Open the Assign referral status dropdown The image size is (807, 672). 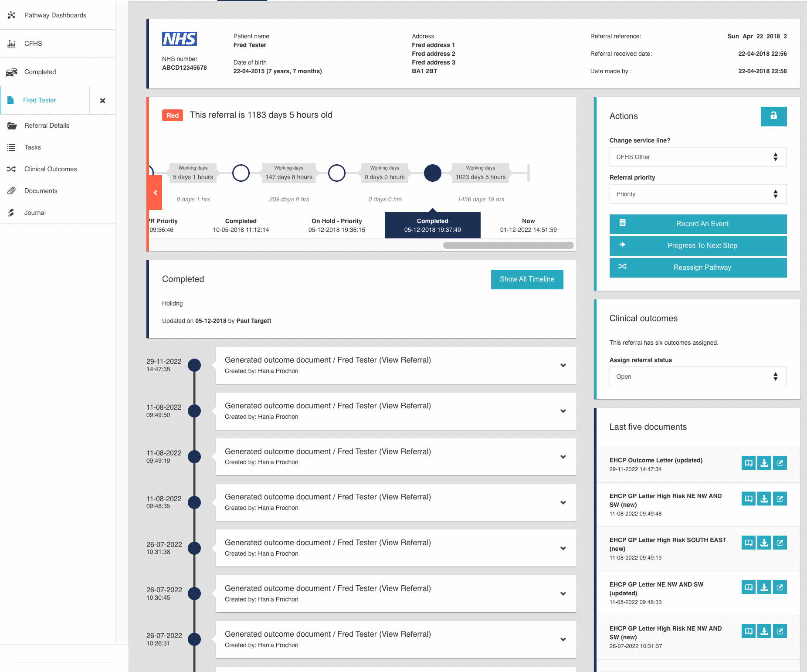pos(698,377)
